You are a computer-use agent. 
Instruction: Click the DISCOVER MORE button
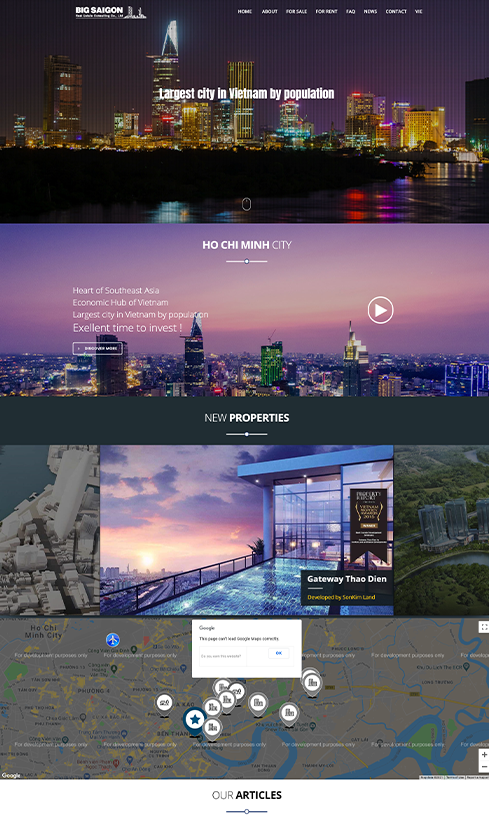click(x=98, y=348)
